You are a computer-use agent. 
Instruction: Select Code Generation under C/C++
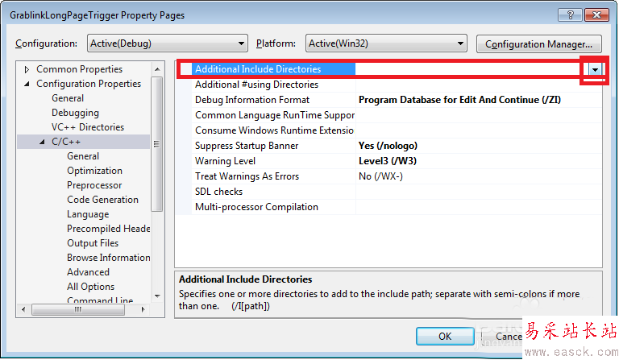coord(102,200)
